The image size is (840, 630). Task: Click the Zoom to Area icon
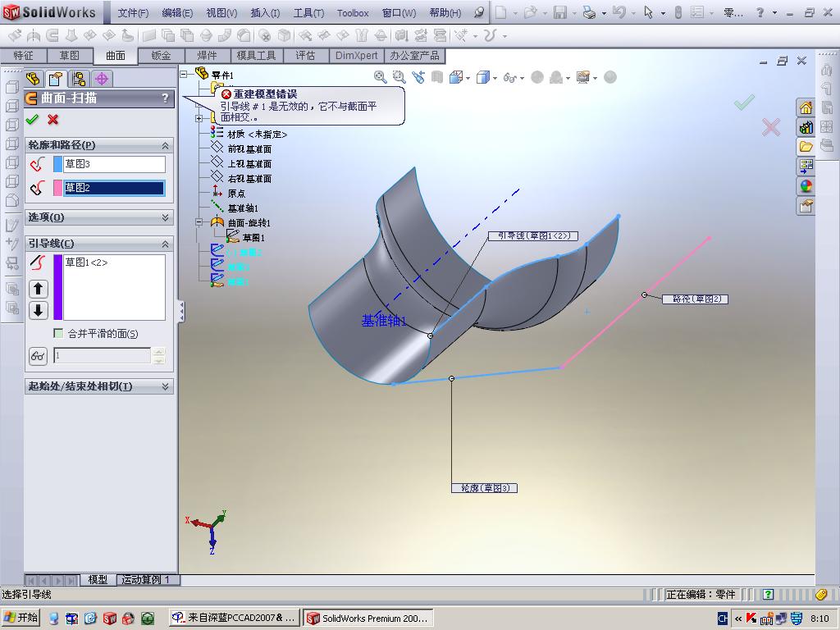tap(399, 77)
